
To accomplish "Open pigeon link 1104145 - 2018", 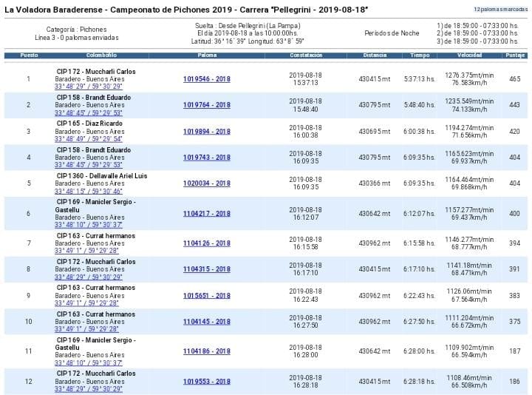I will (207, 321).
